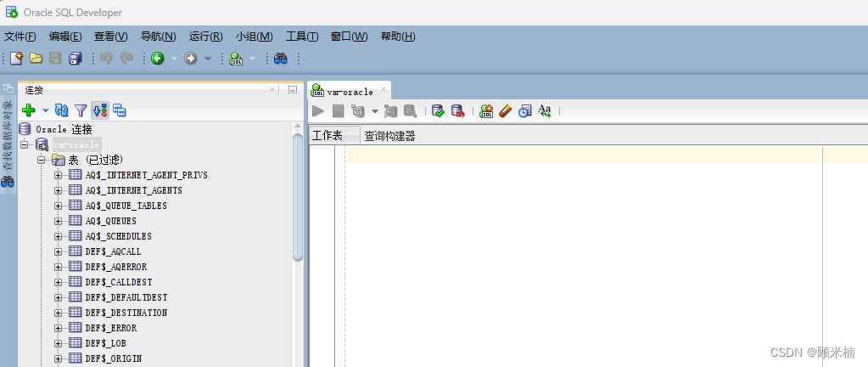The width and height of the screenshot is (868, 367).
Task: Expand the AQ$_INTERNET_AGENT_PRIVS table
Action: coord(58,175)
